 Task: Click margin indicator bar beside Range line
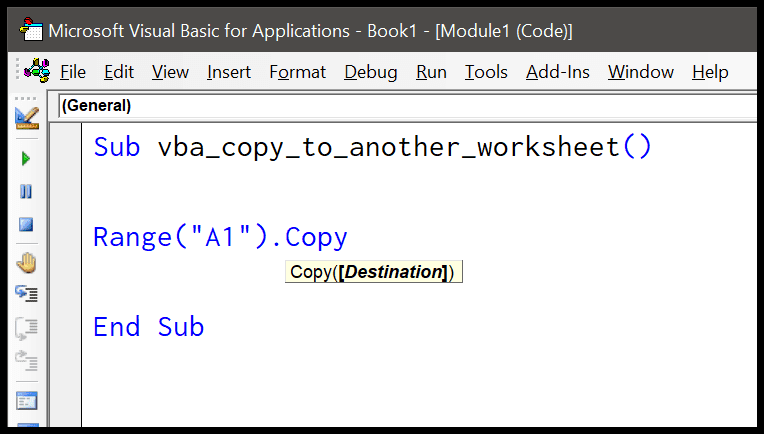[x=66, y=237]
